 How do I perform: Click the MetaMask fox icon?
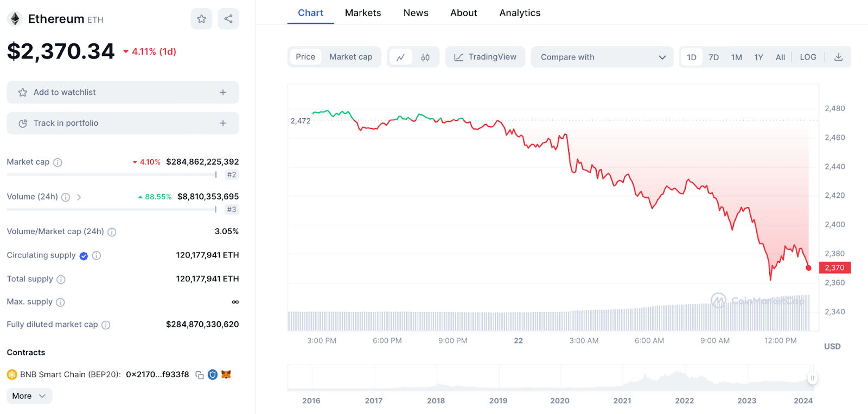(226, 374)
